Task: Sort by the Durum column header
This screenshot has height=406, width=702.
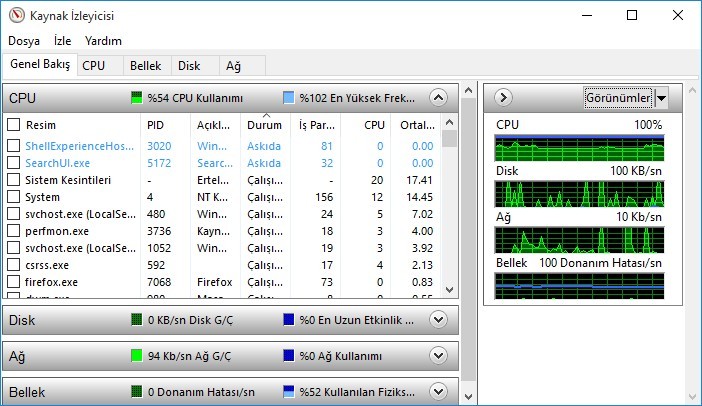Action: [x=265, y=125]
